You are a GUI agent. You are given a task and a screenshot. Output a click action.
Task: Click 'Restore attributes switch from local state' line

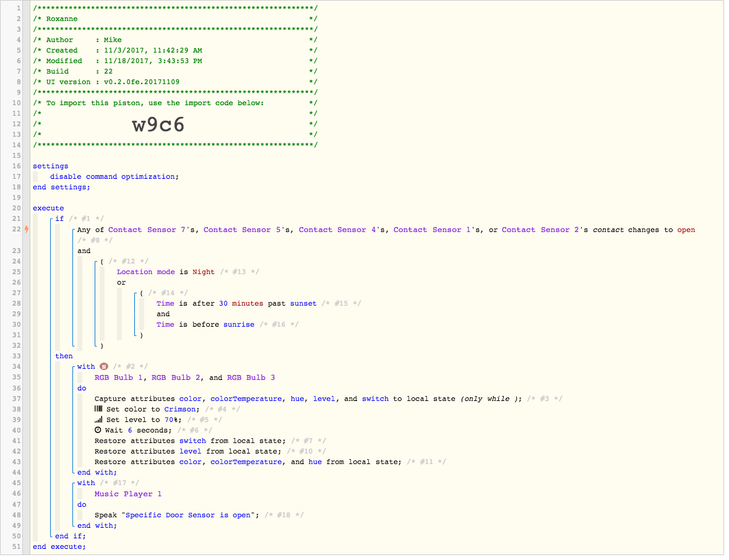pos(190,441)
